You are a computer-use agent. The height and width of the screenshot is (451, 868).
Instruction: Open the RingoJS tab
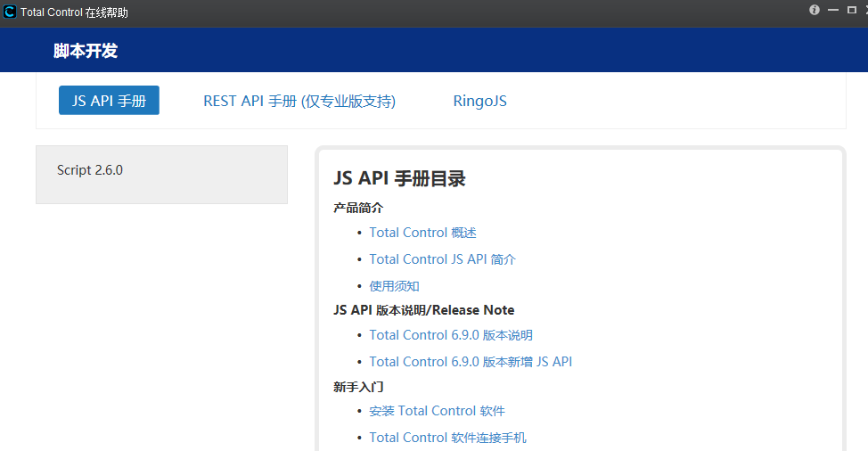point(480,101)
